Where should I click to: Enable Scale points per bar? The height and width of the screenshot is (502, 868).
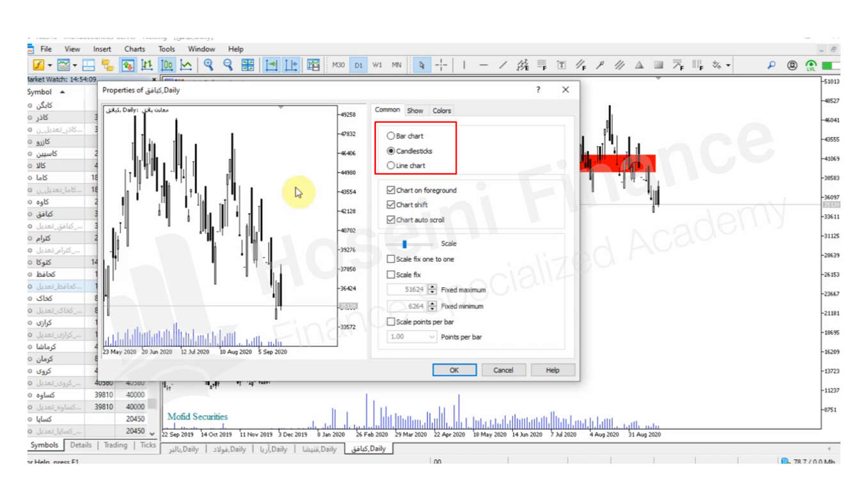[391, 322]
